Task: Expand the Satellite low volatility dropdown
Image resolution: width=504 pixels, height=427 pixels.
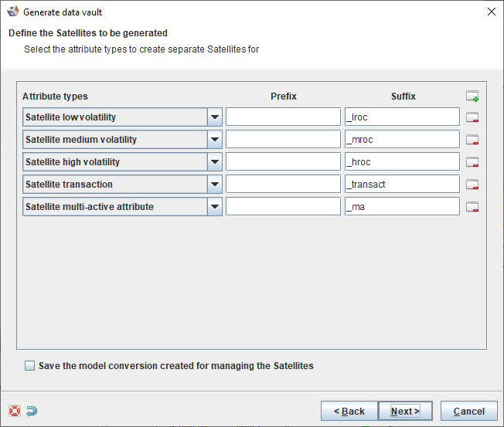Action: [215, 117]
